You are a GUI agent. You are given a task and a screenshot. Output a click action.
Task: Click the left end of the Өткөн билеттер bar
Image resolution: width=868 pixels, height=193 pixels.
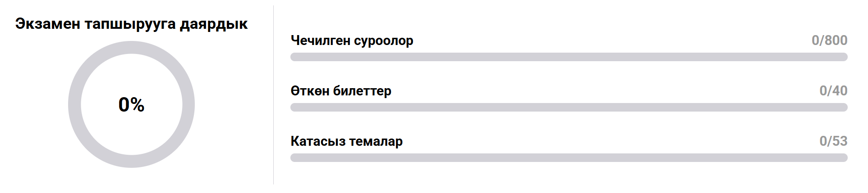pos(294,108)
